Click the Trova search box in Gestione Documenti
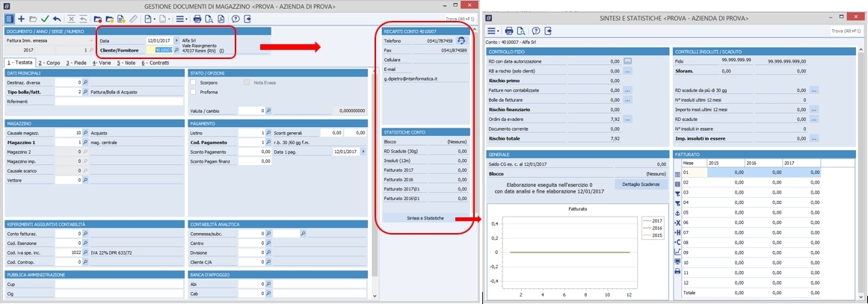The image size is (868, 304). tap(462, 18)
